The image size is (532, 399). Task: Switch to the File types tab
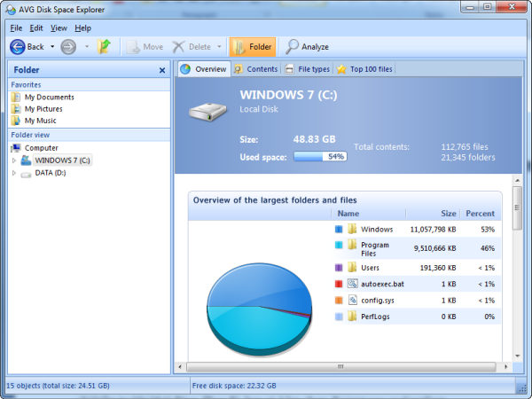(x=308, y=69)
